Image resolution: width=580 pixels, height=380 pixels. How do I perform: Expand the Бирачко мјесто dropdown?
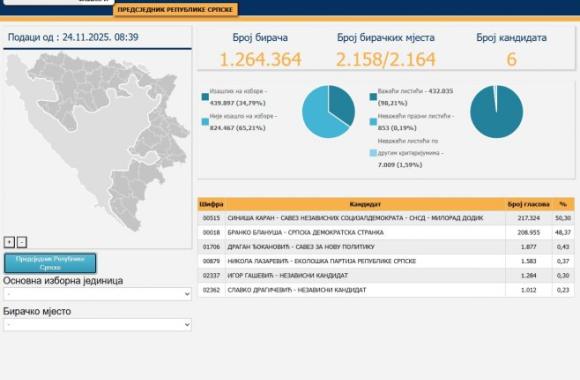[x=98, y=324]
